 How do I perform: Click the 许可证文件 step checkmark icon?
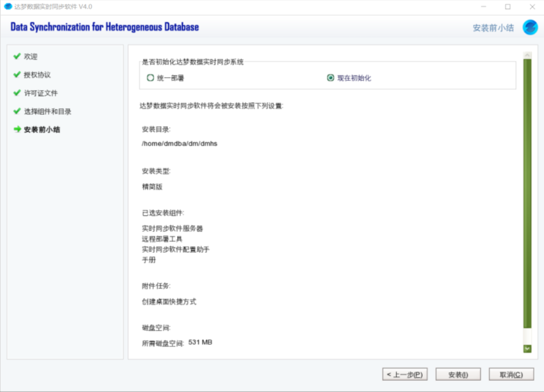17,93
